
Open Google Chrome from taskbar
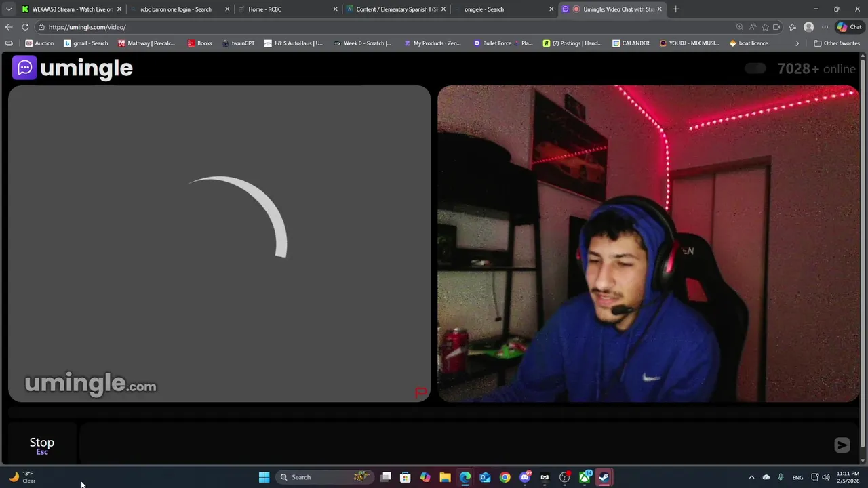tap(505, 477)
